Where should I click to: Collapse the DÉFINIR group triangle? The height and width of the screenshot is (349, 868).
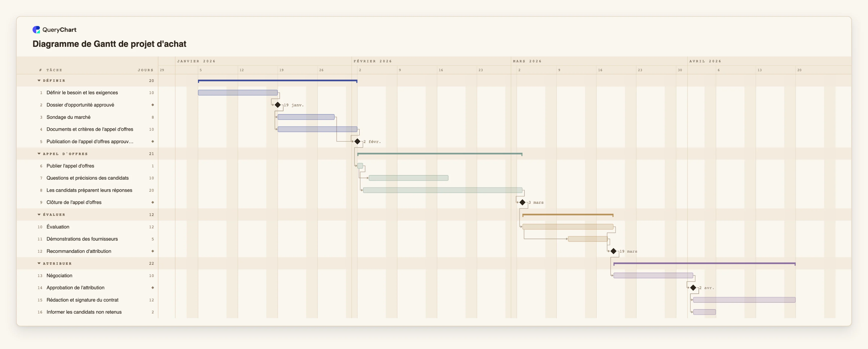click(x=39, y=80)
